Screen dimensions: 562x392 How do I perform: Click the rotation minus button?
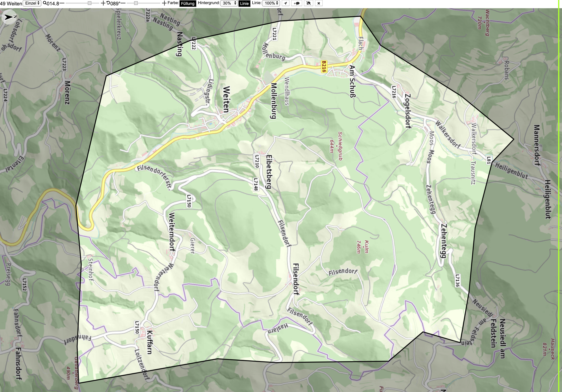point(123,3)
